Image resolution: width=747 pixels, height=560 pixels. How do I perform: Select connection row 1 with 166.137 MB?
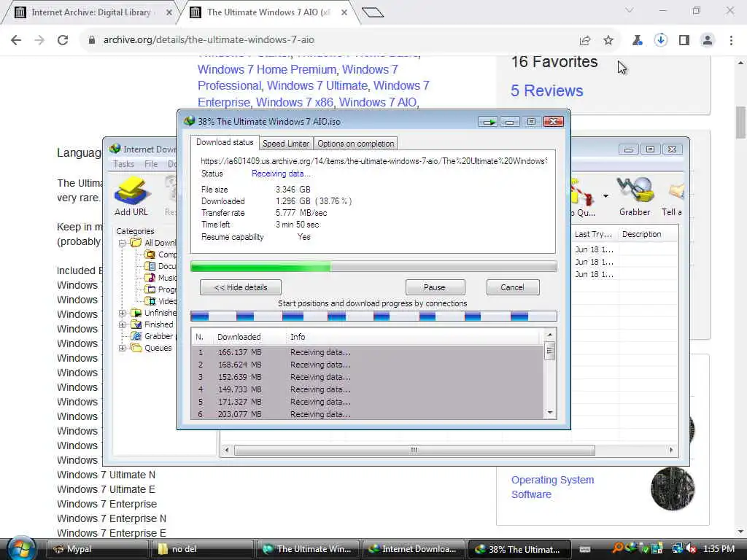tap(368, 352)
